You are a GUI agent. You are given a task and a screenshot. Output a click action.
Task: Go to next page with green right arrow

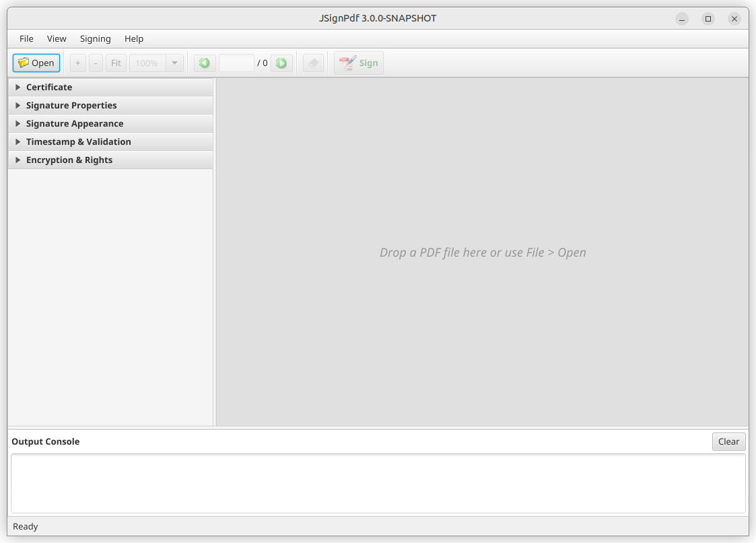point(281,62)
